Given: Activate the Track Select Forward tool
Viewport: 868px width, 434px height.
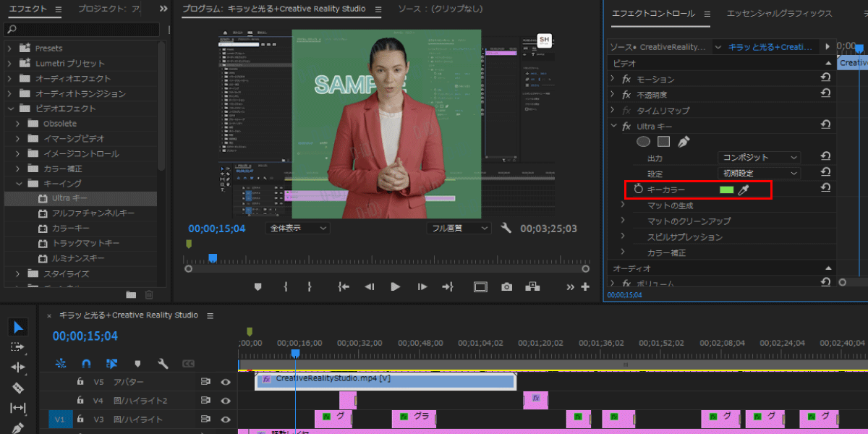Looking at the screenshot, I should point(18,347).
